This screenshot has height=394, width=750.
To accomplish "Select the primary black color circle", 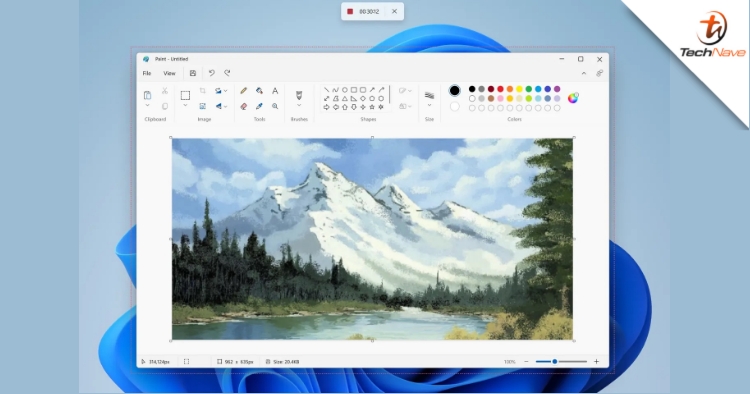I will click(x=454, y=90).
